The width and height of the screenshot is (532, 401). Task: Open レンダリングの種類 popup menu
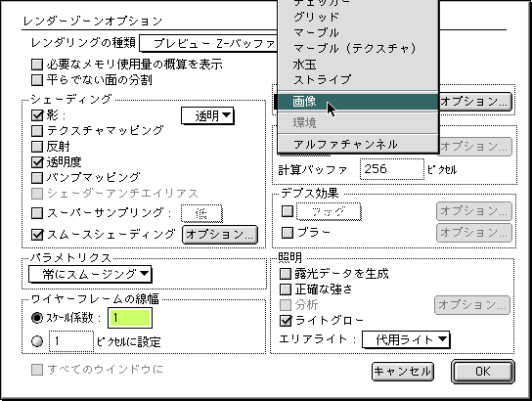(208, 43)
